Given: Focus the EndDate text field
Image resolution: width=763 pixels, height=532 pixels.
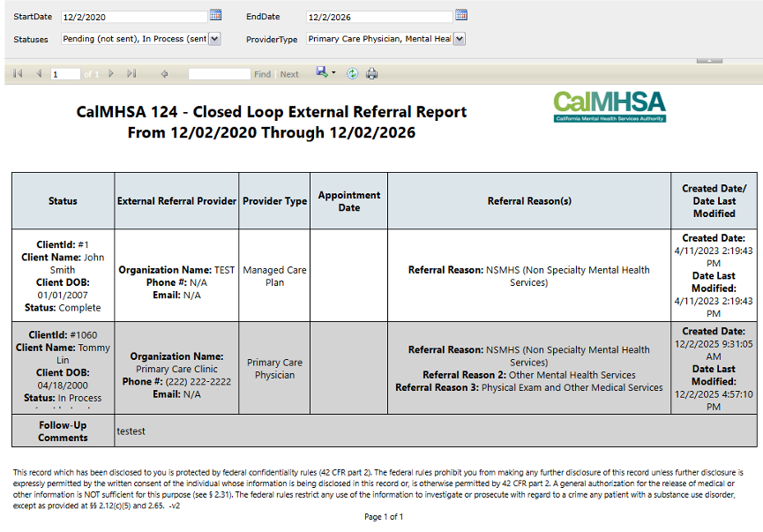Looking at the screenshot, I should tap(378, 17).
